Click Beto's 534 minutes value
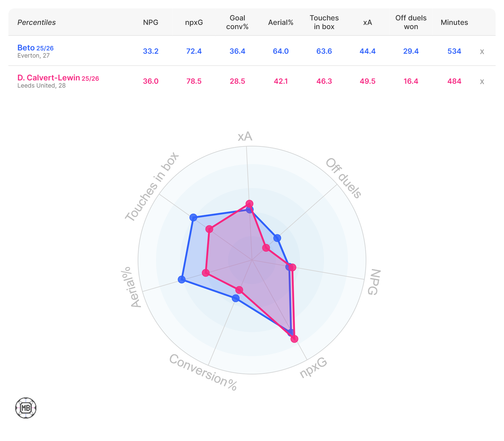This screenshot has width=504, height=441. pyautogui.click(x=454, y=51)
